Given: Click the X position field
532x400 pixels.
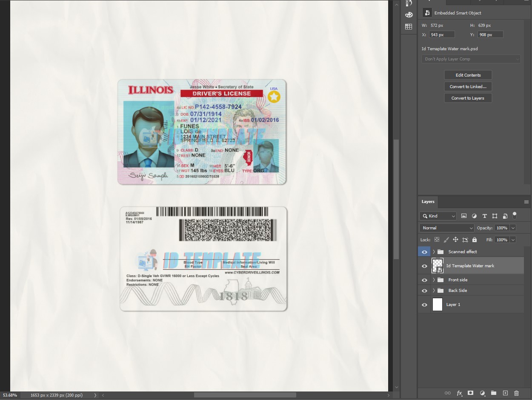Looking at the screenshot, I should [442, 34].
